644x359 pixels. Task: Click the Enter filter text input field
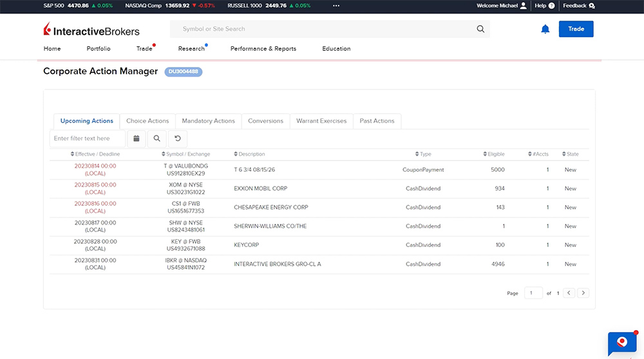coord(87,138)
